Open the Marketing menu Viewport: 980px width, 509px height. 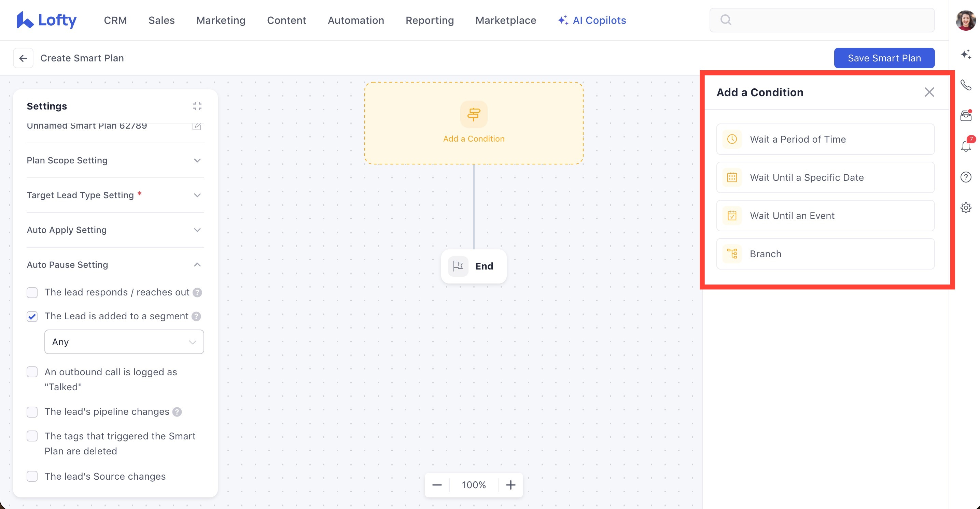[x=221, y=20]
